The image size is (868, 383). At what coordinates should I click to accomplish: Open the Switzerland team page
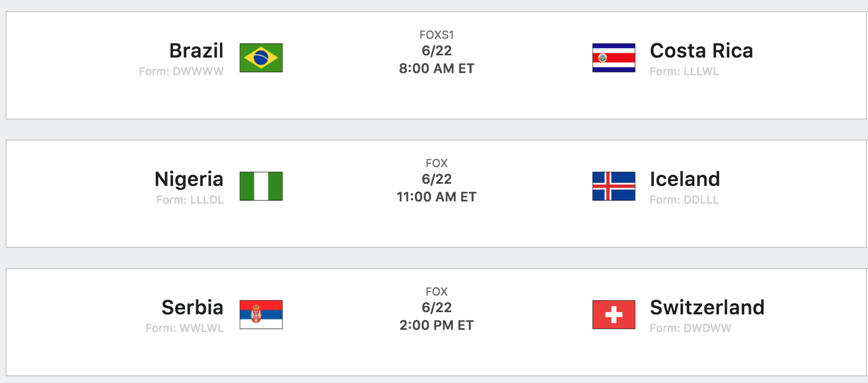pos(707,308)
